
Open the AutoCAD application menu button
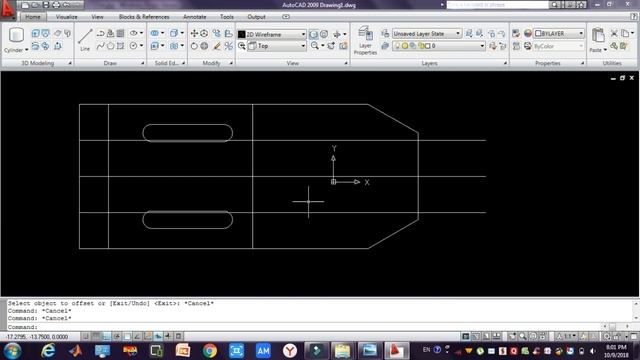[7, 9]
